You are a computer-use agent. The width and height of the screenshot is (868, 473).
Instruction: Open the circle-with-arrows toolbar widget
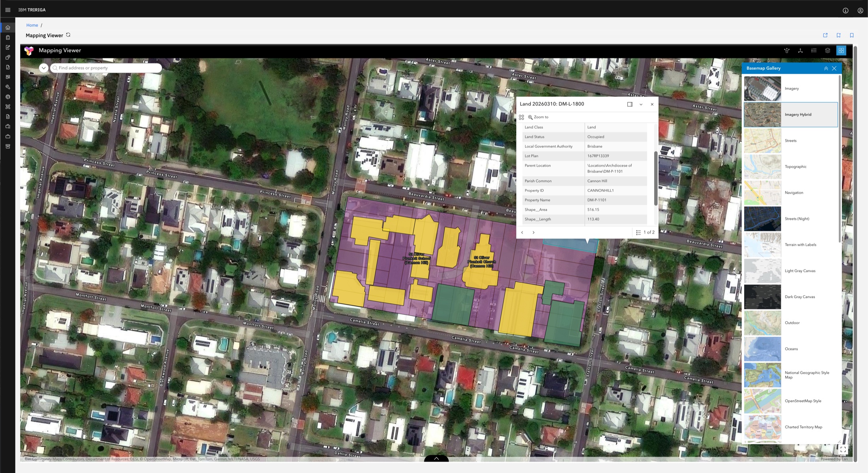tap(787, 50)
